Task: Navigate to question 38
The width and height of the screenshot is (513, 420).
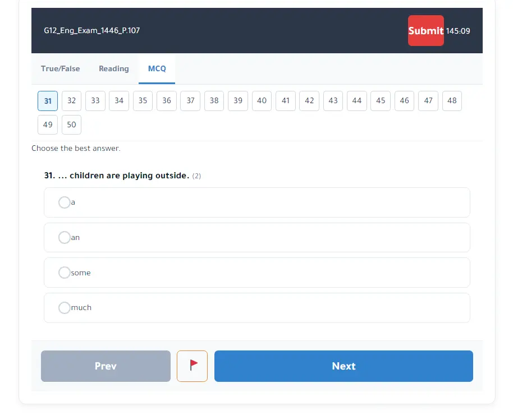Action: pos(214,101)
